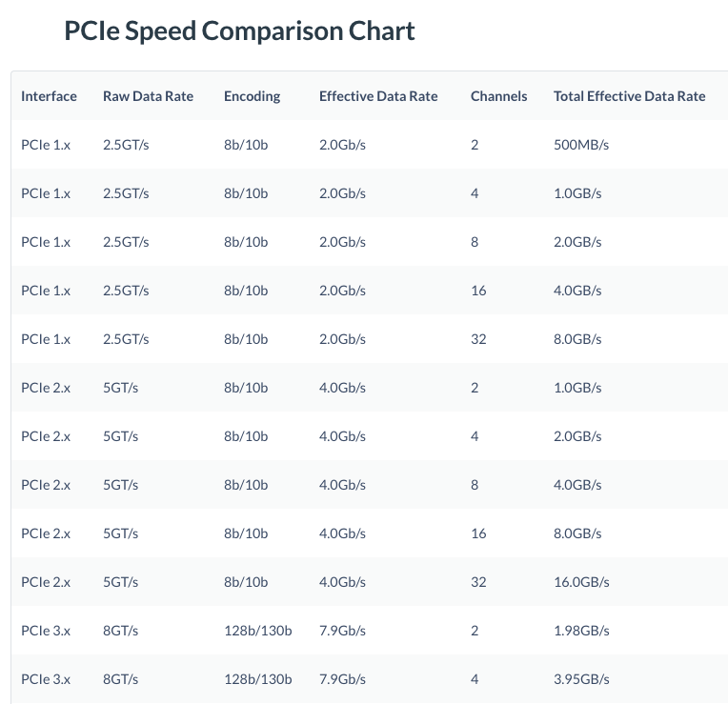Click the 32 channels cell for PCIe 2.x
The width and height of the screenshot is (728, 704).
(x=478, y=582)
